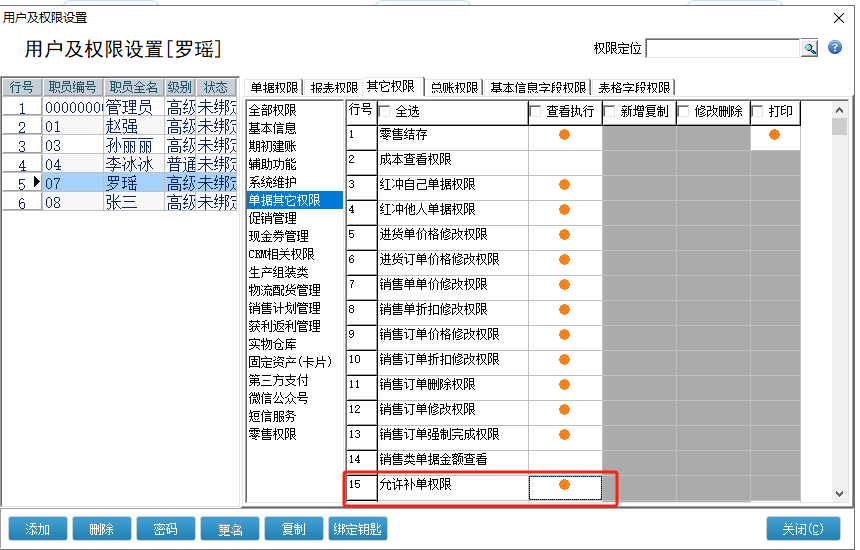This screenshot has height=550, width=860.
Task: Toggle the 查看执行 column checkbox
Action: point(535,112)
